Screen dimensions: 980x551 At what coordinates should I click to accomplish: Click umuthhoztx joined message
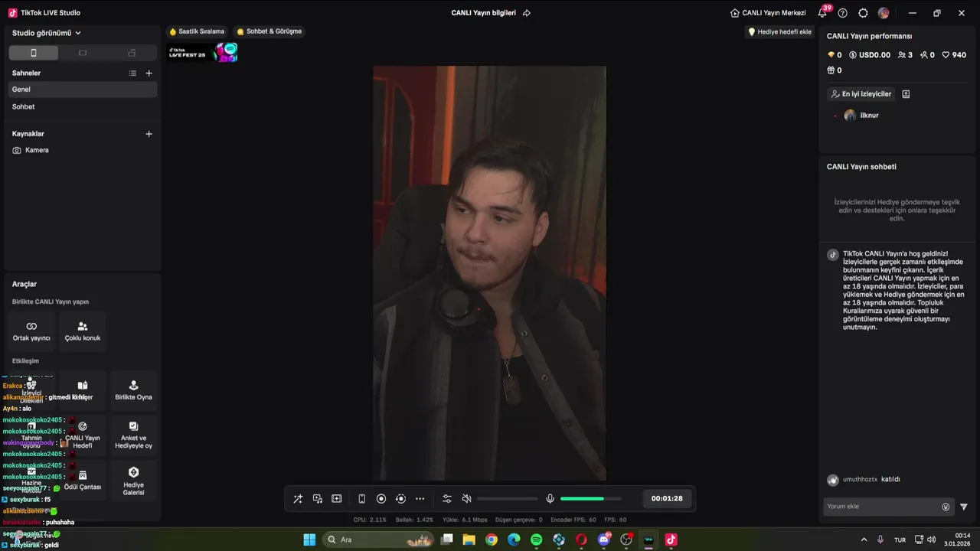pos(864,480)
